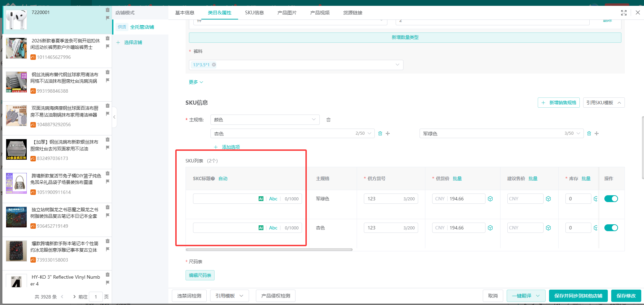Switch to the 产品视频 tab
The height and width of the screenshot is (305, 644).
click(320, 13)
